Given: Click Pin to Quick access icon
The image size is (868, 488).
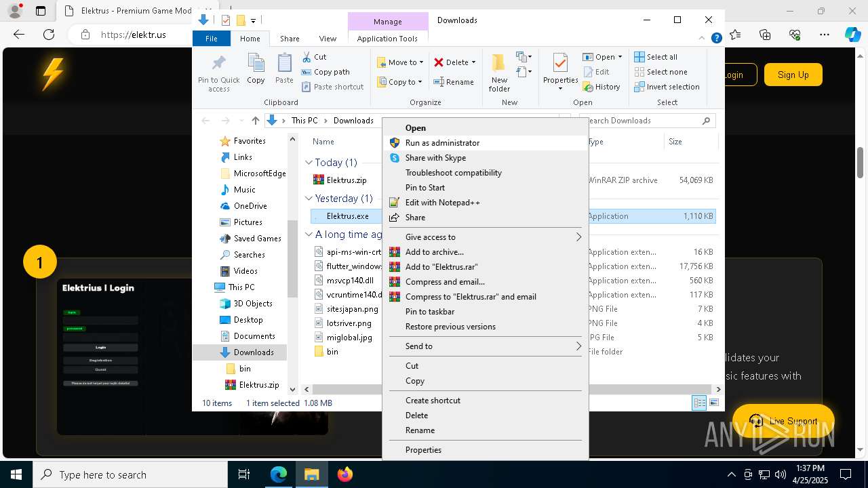Looking at the screenshot, I should click(218, 73).
